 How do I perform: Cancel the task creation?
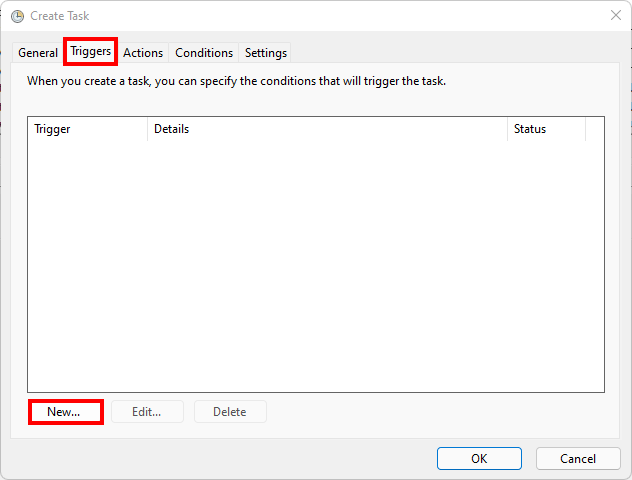578,458
